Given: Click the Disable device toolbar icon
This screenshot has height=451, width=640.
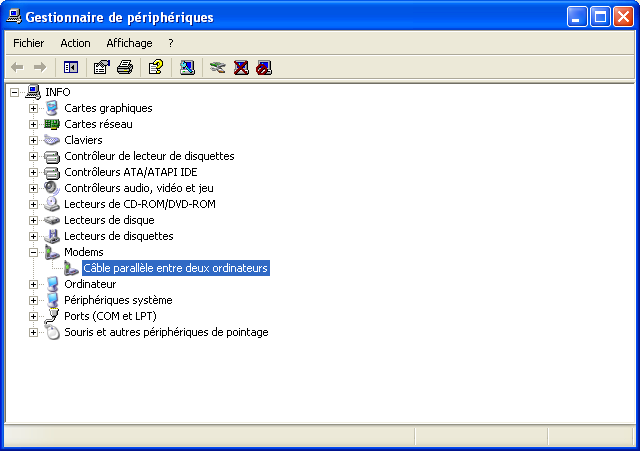Looking at the screenshot, I should pos(263,67).
